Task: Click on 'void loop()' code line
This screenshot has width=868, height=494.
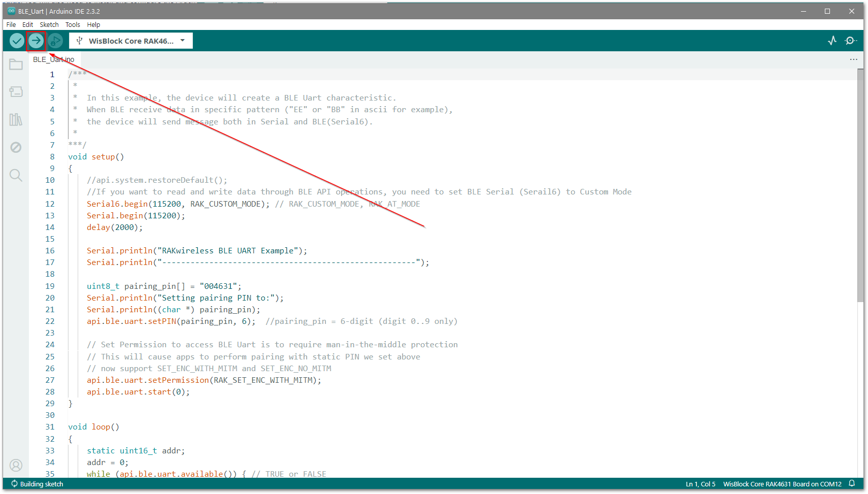Action: coord(94,427)
